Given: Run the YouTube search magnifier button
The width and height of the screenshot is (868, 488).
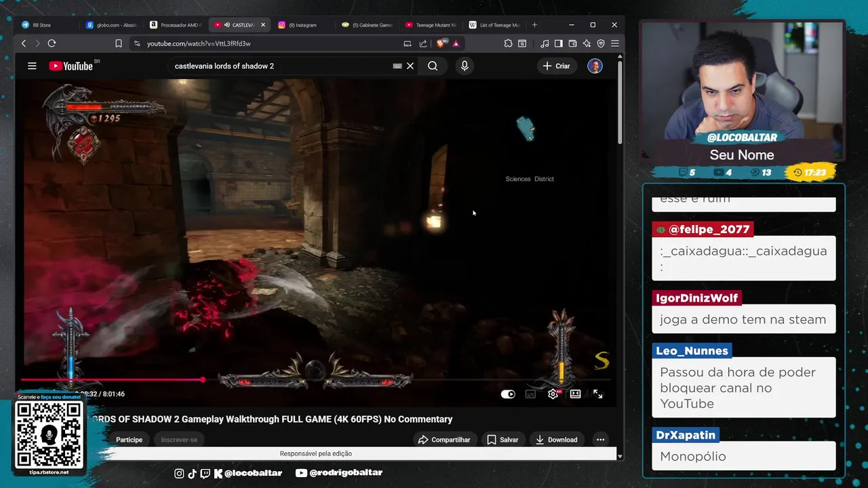Looking at the screenshot, I should (x=433, y=66).
